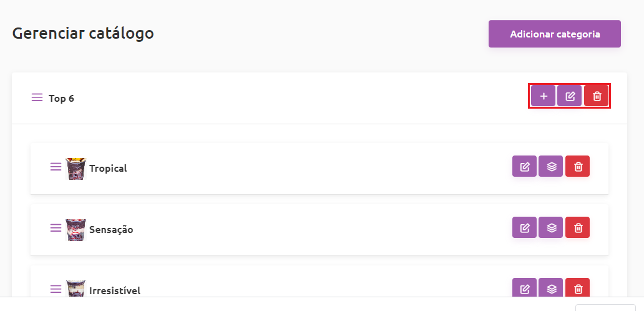
Task: Delete the Top 6 category
Action: coord(597,96)
